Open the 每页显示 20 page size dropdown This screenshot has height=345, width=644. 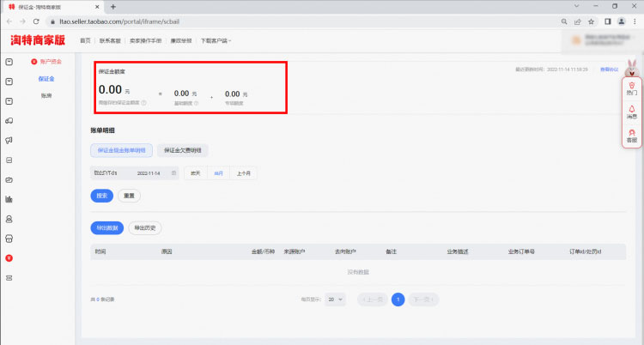click(x=335, y=300)
